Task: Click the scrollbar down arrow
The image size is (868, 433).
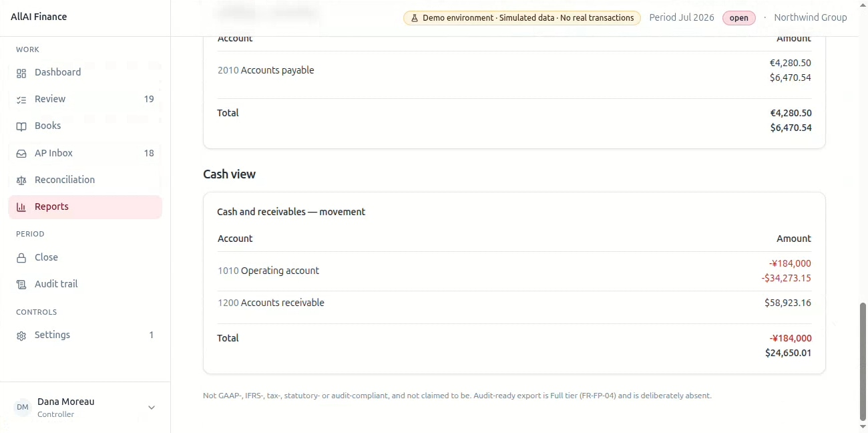Action: pos(863,427)
